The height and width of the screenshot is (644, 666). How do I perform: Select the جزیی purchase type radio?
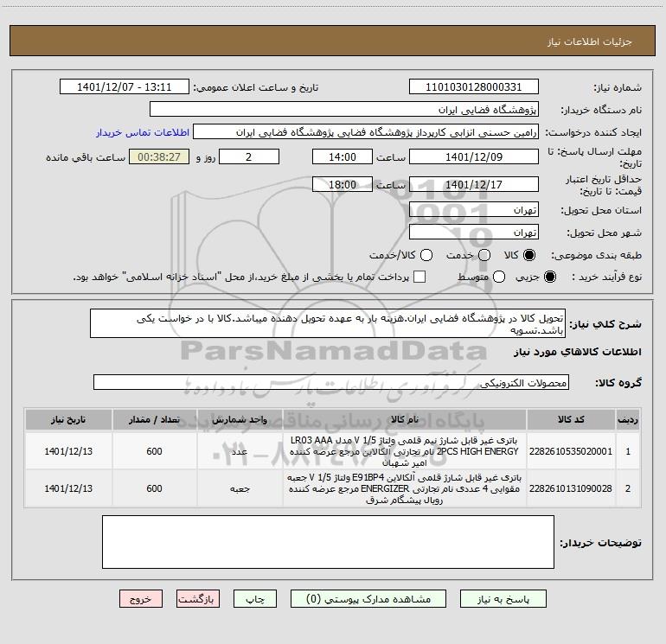[549, 277]
